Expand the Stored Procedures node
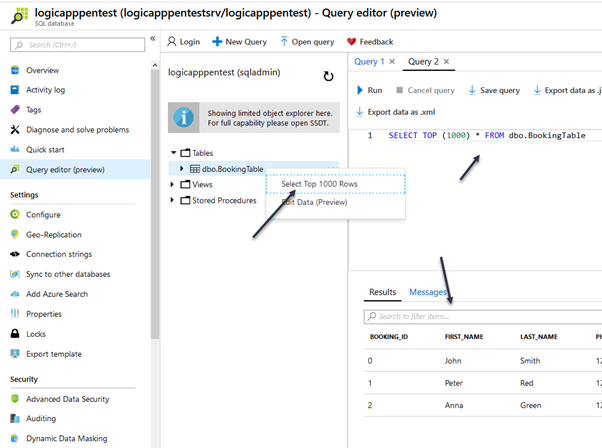602x448 pixels. [x=173, y=200]
